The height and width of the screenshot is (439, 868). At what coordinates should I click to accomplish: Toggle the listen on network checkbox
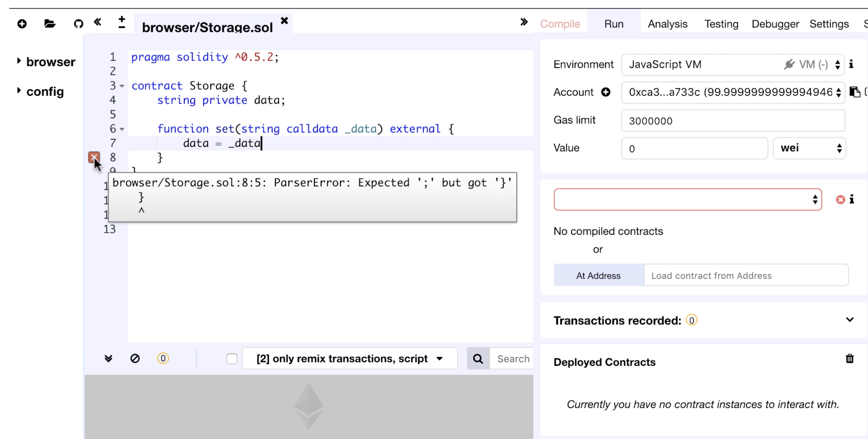pos(231,358)
